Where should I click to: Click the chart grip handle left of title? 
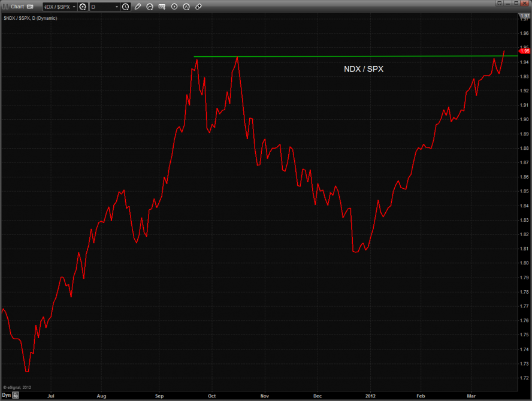[5, 7]
